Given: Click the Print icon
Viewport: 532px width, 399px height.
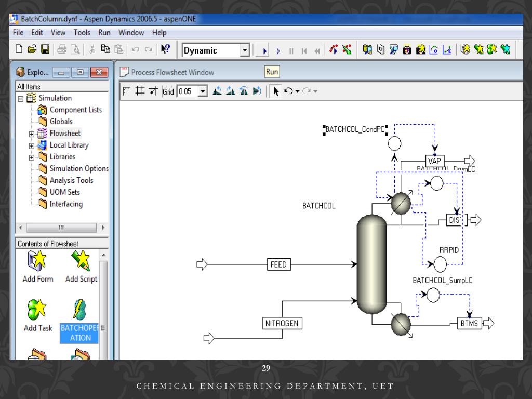Looking at the screenshot, I should pyautogui.click(x=62, y=49).
